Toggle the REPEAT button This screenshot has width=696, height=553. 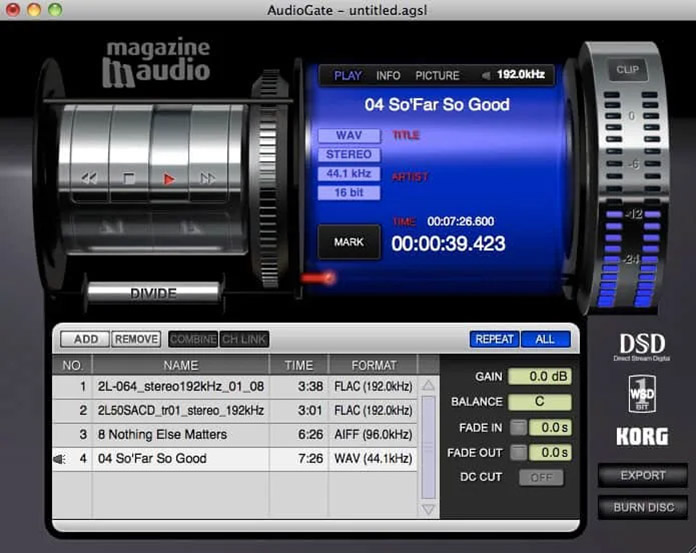pyautogui.click(x=494, y=339)
